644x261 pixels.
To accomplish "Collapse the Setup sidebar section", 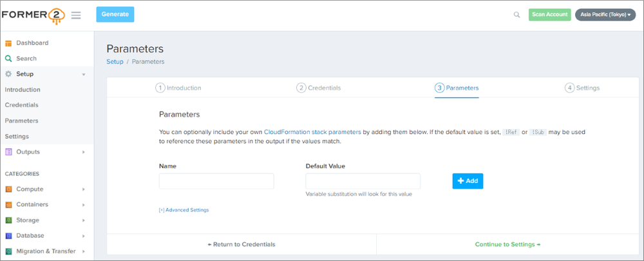I will click(x=83, y=74).
